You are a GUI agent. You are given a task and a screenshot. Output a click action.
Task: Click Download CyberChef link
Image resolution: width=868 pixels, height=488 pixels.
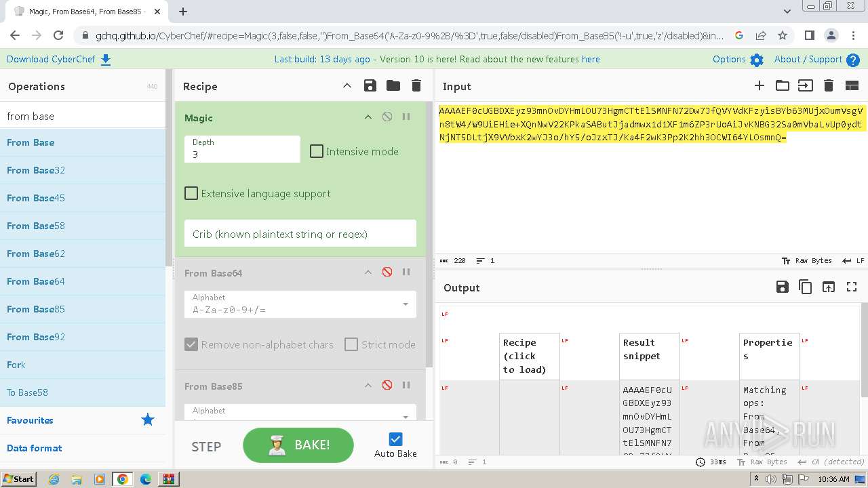click(x=59, y=59)
